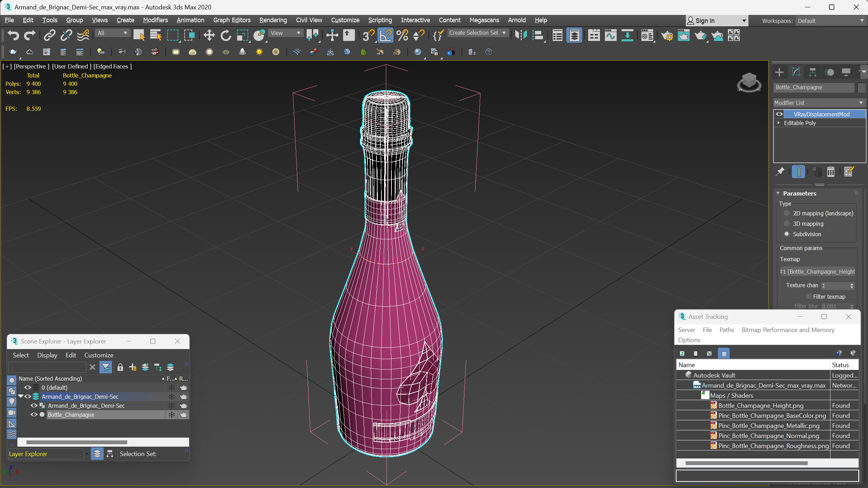
Task: Click the [Edged Faces] viewport label
Action: coord(112,66)
